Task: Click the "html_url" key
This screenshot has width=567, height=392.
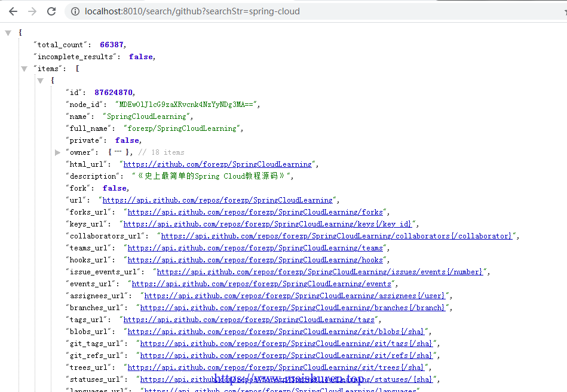Action: coord(87,164)
